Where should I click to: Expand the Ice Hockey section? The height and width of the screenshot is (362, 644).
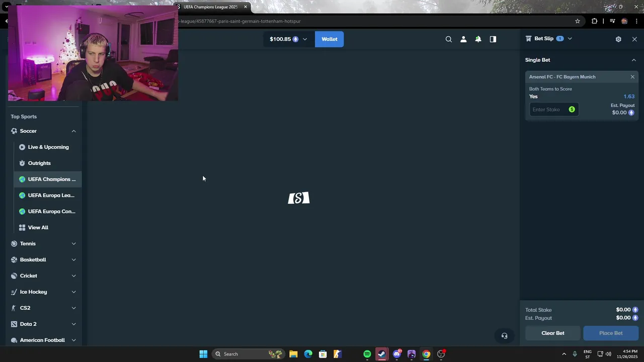73,292
